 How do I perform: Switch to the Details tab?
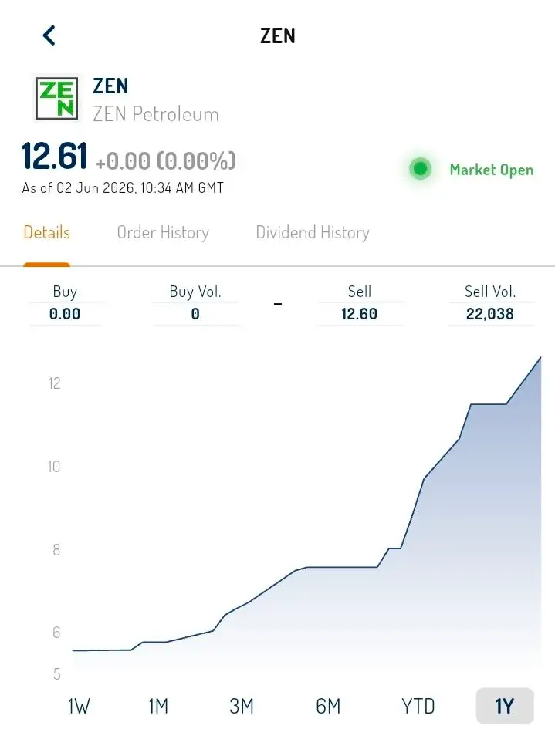coord(47,232)
